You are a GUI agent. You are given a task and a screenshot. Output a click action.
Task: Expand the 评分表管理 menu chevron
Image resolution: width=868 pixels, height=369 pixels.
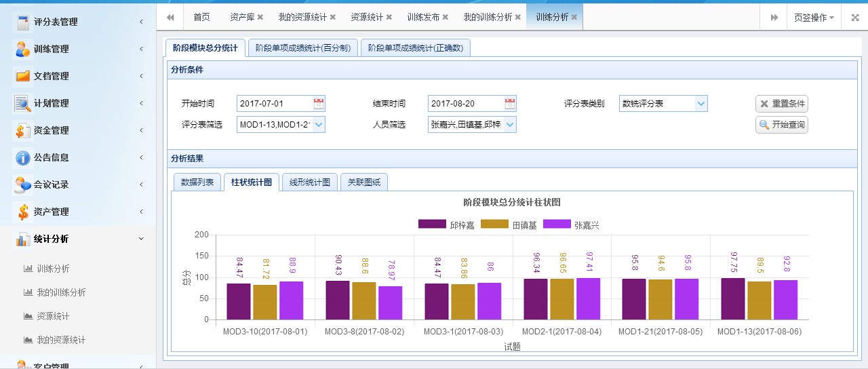pyautogui.click(x=141, y=22)
